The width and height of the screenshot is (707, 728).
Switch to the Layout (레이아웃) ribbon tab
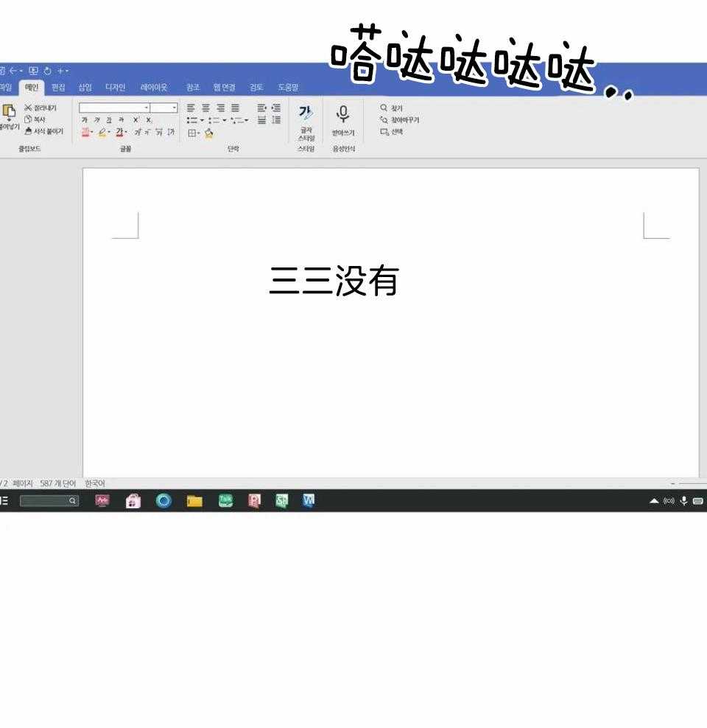pos(154,88)
